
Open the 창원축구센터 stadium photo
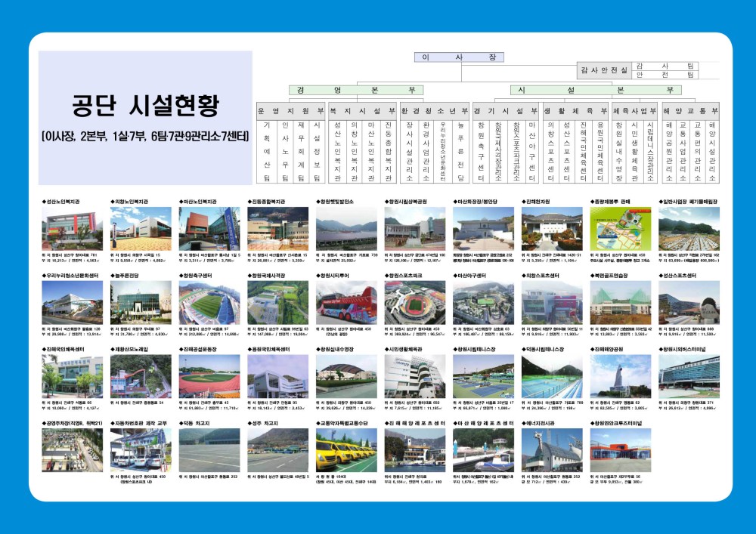209,302
